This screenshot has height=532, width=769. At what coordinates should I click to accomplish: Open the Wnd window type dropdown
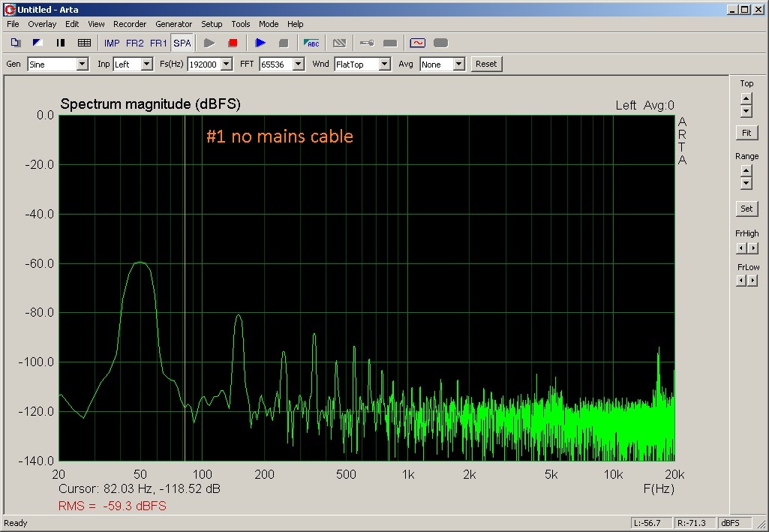pyautogui.click(x=384, y=65)
